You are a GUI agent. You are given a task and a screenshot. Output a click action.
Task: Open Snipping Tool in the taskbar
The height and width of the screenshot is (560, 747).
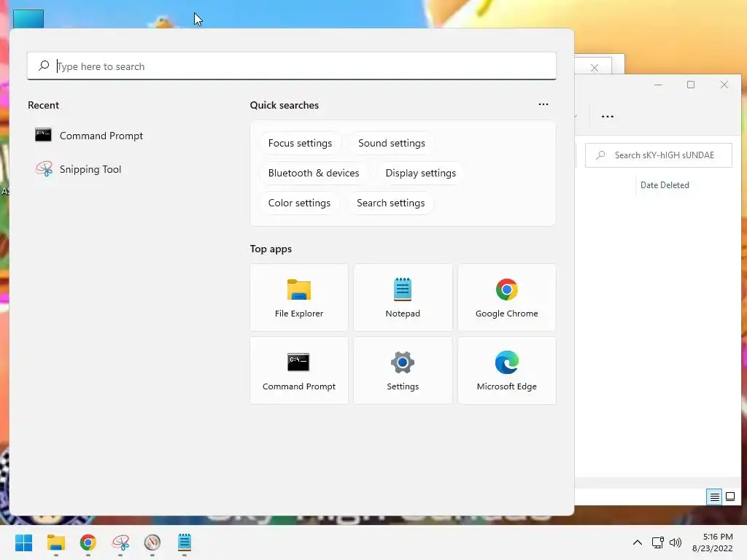coord(120,542)
